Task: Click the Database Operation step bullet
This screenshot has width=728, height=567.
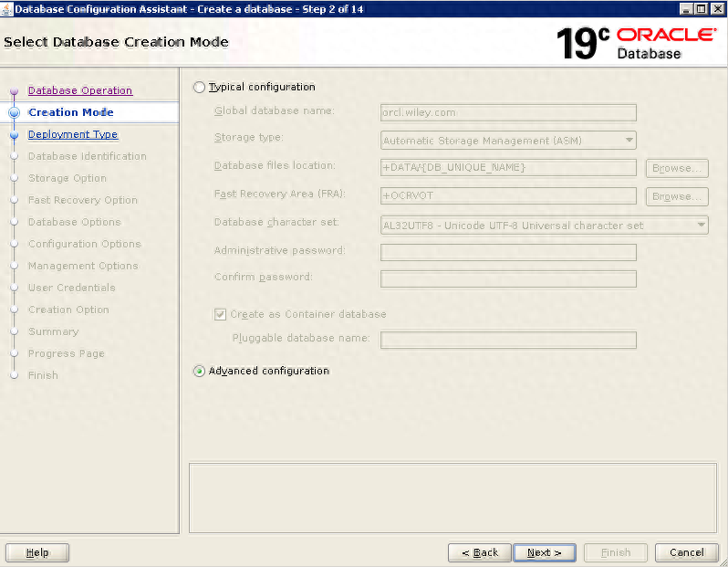Action: click(14, 91)
